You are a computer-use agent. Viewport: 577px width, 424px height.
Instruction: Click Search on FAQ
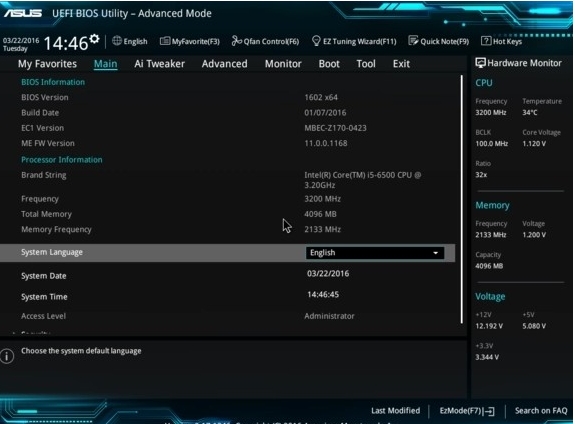coord(541,411)
